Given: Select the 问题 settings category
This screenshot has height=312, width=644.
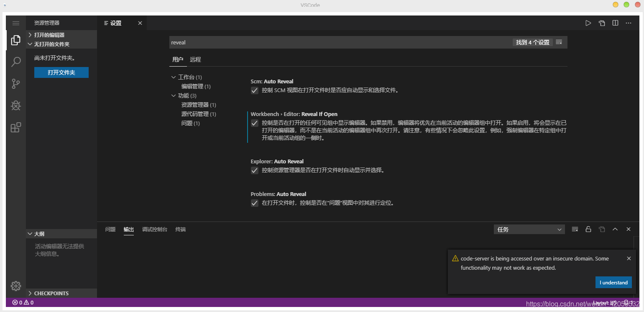Looking at the screenshot, I should pyautogui.click(x=190, y=123).
